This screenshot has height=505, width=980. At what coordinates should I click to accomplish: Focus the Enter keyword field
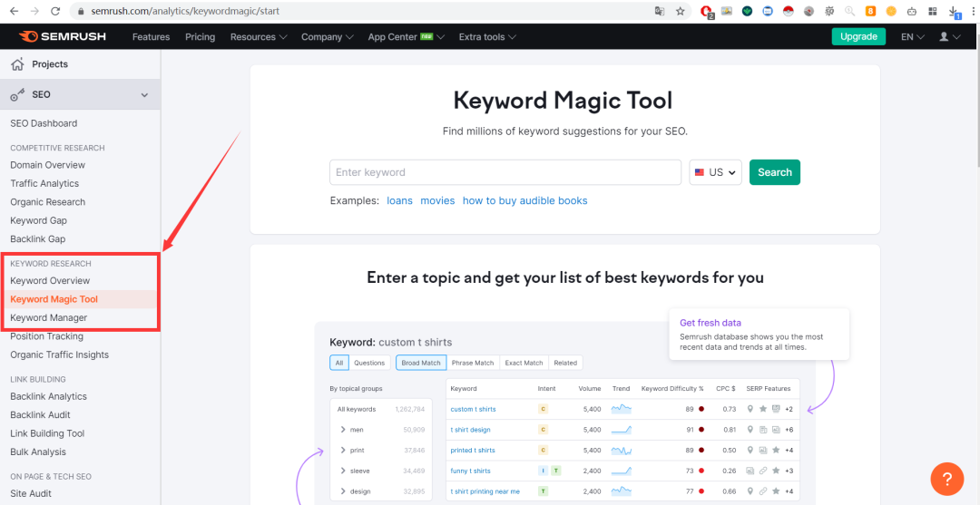point(505,172)
